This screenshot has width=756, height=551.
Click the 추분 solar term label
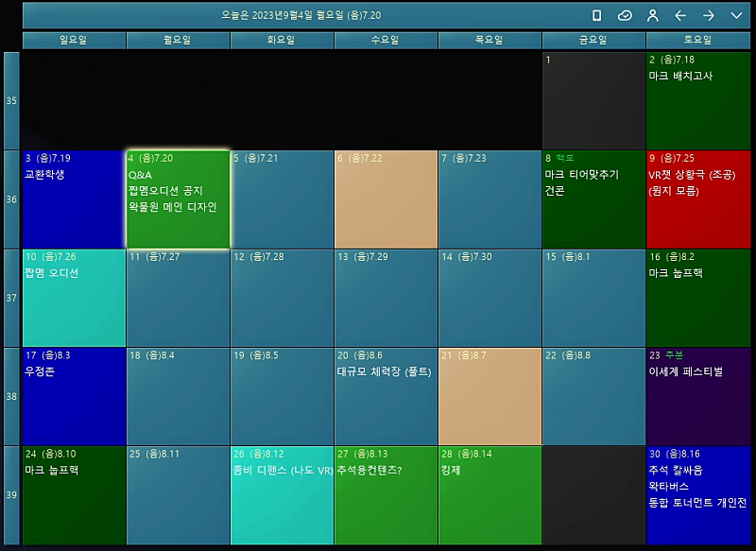tap(674, 355)
